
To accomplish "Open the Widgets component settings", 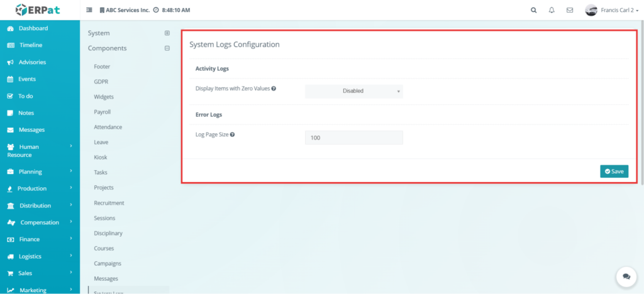I will 104,97.
